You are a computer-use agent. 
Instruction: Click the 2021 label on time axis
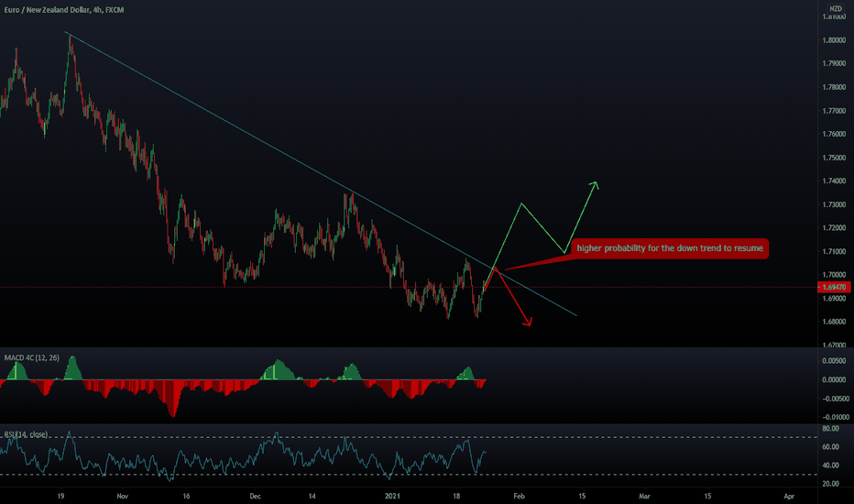pos(392,497)
